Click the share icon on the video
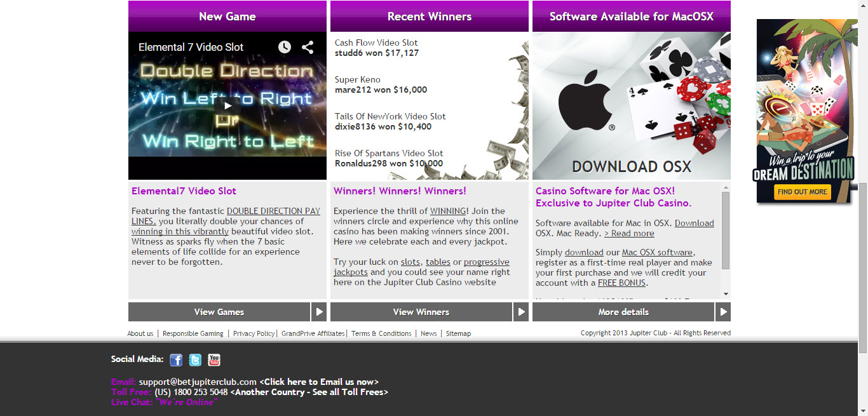The height and width of the screenshot is (416, 868). pyautogui.click(x=308, y=47)
